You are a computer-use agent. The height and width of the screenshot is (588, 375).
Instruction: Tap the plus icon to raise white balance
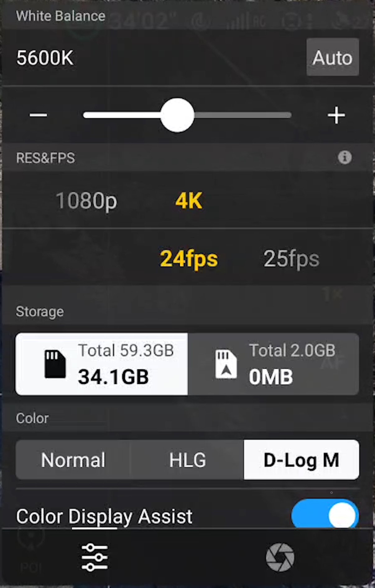click(336, 115)
